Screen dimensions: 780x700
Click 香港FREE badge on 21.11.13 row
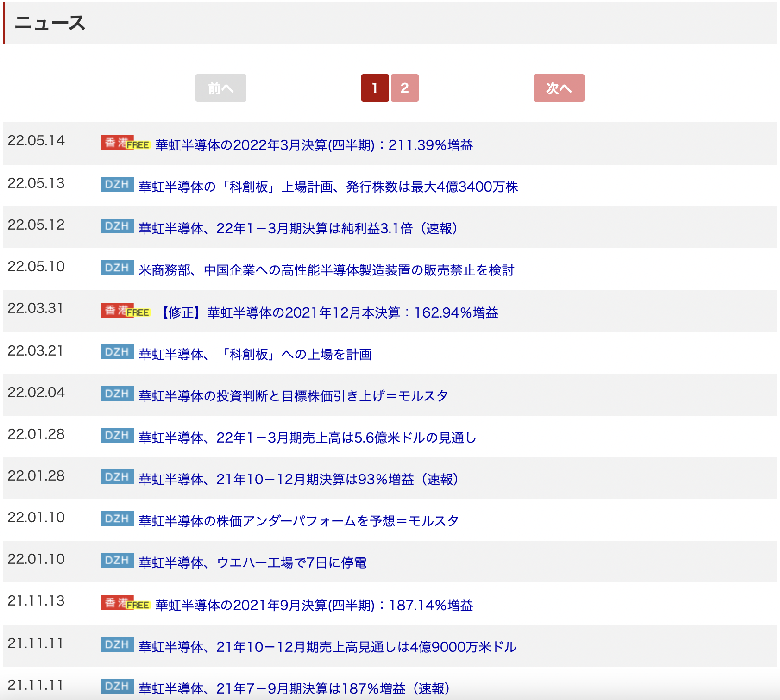coord(126,603)
